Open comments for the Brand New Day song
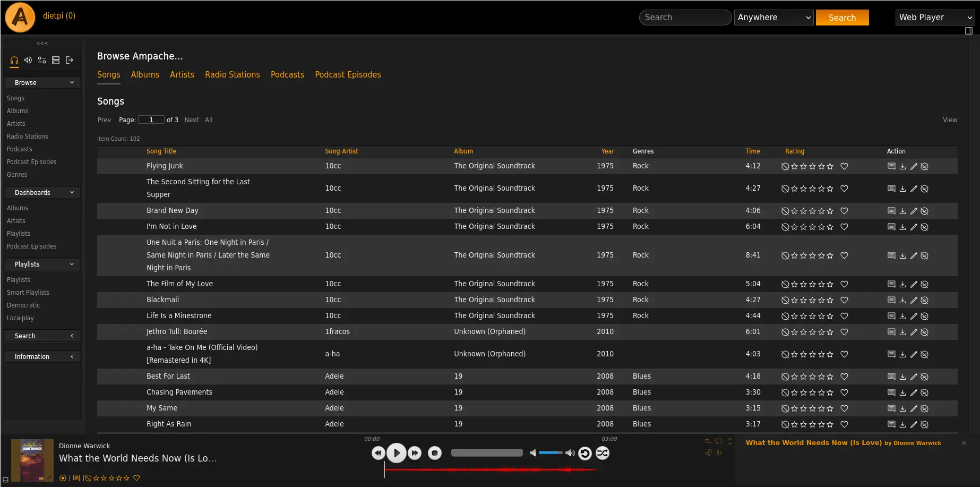This screenshot has width=980, height=487. pos(891,211)
